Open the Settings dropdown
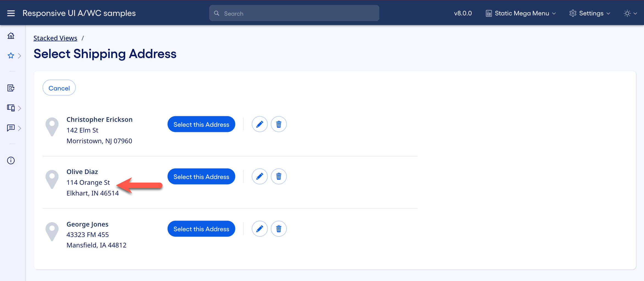Screen dimensions: 644x281 tap(590, 13)
